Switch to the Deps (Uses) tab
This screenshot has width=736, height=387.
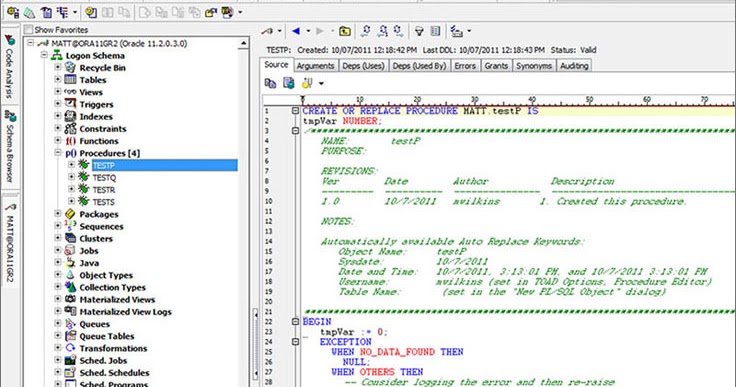point(363,66)
